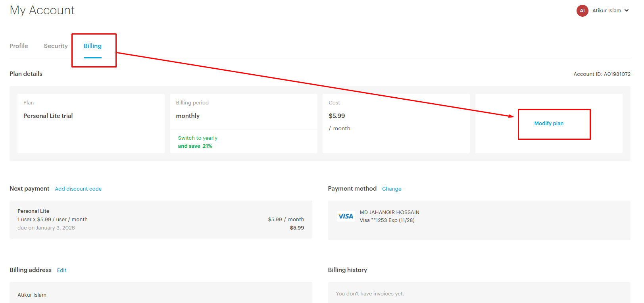
Task: Click the / month text under Cost
Action: [x=339, y=129]
